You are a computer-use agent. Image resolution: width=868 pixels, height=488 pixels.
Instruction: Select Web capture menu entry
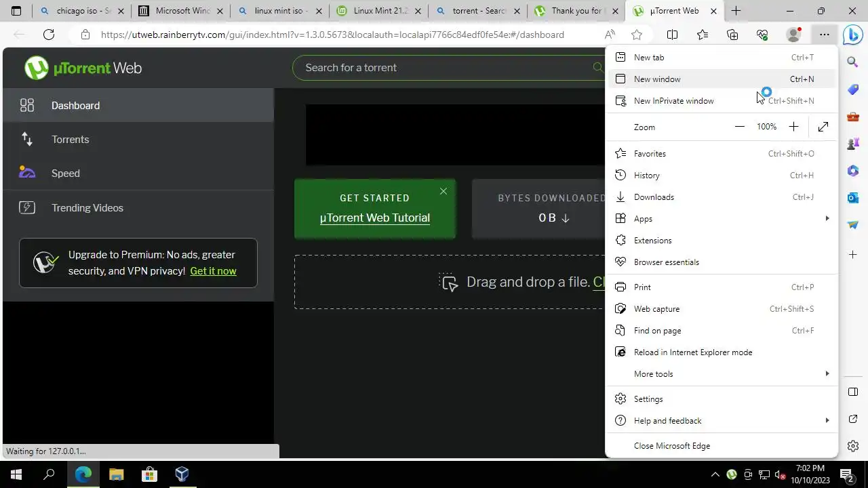coord(722,309)
